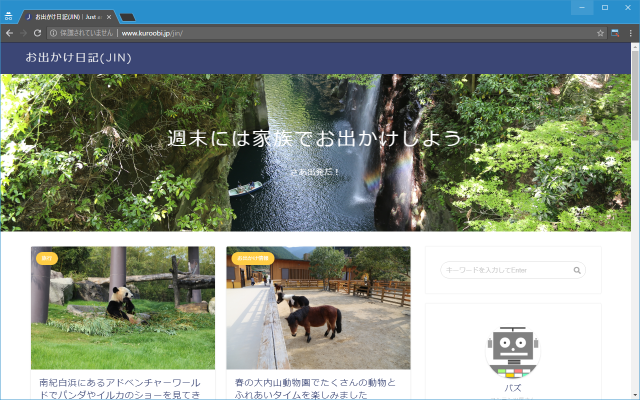Open the browser extension icon beside star
This screenshot has width=640, height=400.
tap(615, 33)
